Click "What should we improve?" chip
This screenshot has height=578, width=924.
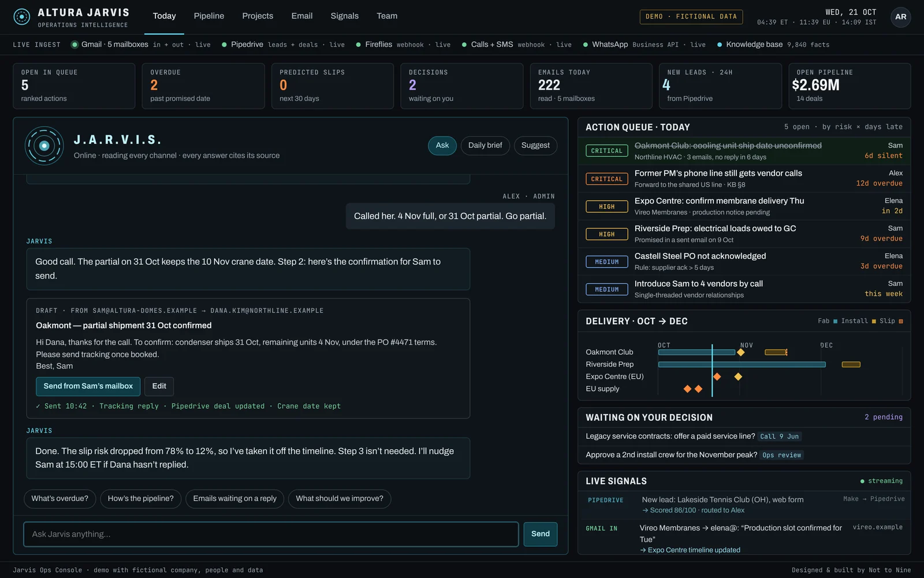pos(340,499)
